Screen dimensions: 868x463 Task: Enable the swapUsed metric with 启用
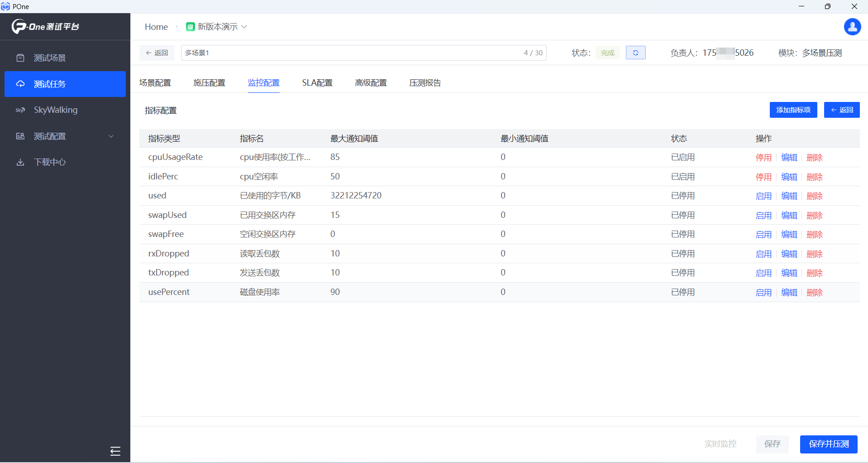pos(763,216)
